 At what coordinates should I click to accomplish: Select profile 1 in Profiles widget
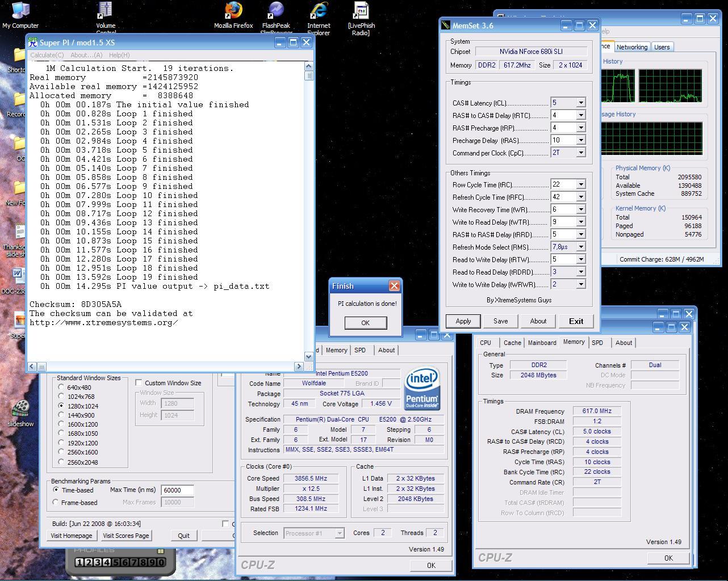(x=80, y=562)
